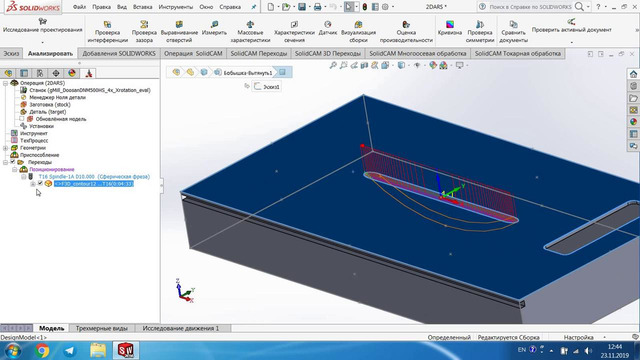Open Chrome from the Windows taskbar
Image resolution: width=640 pixels, height=360 pixels.
tap(42, 351)
